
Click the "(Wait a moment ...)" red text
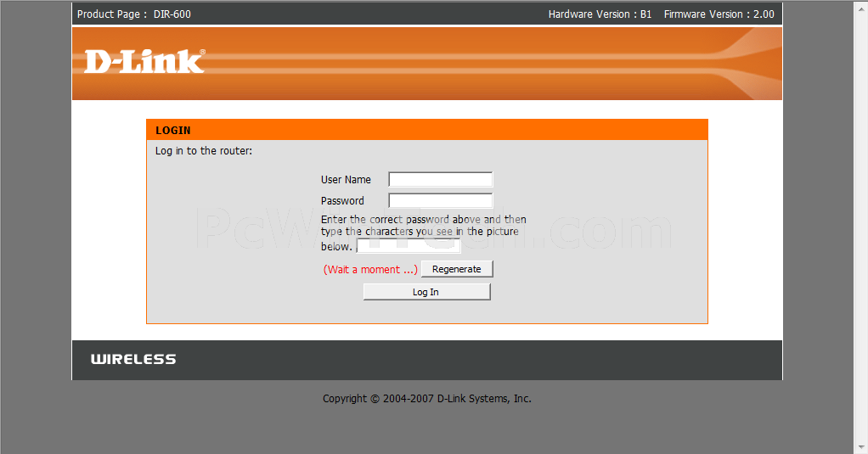click(370, 270)
